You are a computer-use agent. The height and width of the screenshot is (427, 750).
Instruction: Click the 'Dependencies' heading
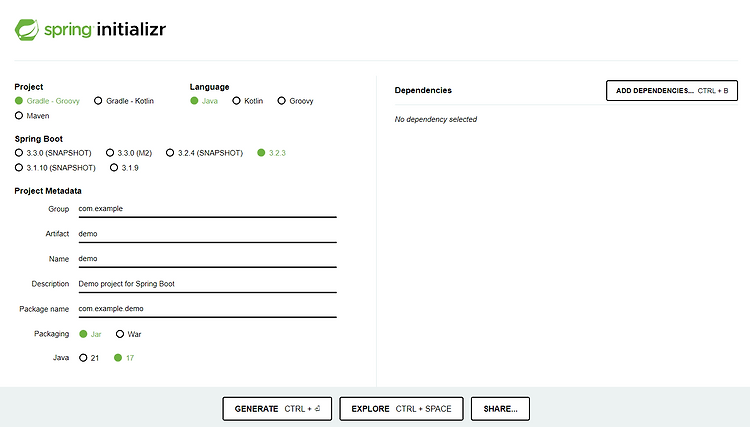click(423, 90)
